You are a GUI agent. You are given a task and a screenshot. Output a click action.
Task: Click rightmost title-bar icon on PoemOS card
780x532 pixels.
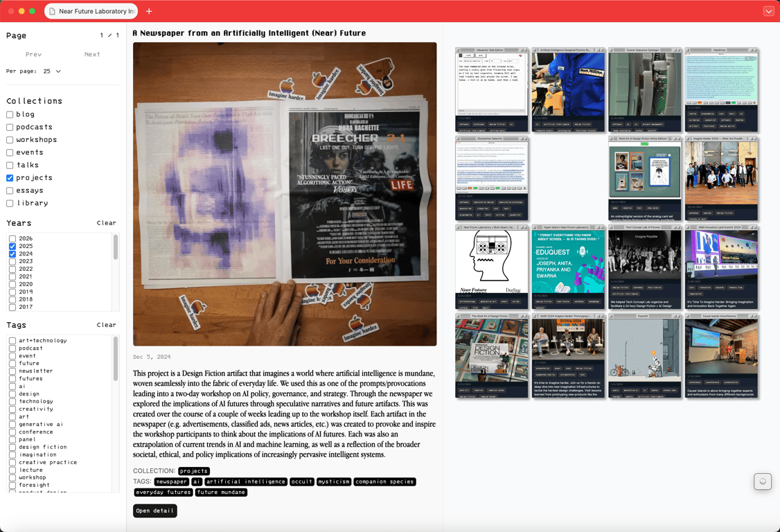coord(679,315)
